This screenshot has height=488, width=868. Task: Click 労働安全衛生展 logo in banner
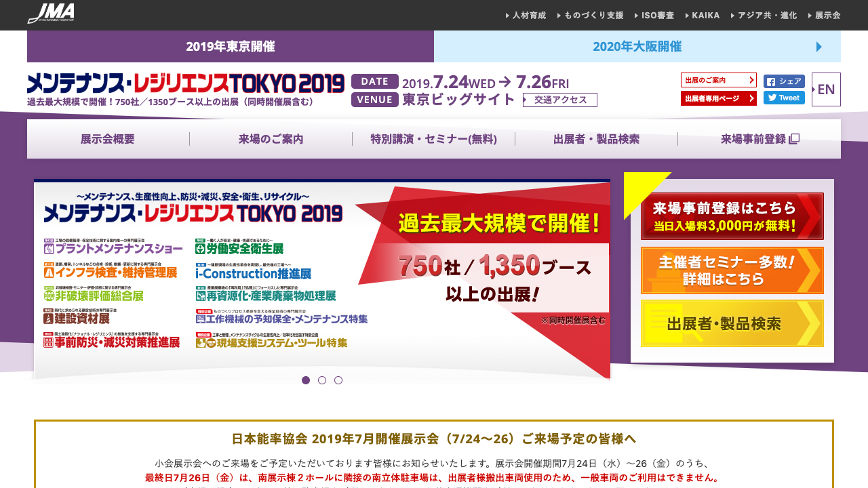239,247
